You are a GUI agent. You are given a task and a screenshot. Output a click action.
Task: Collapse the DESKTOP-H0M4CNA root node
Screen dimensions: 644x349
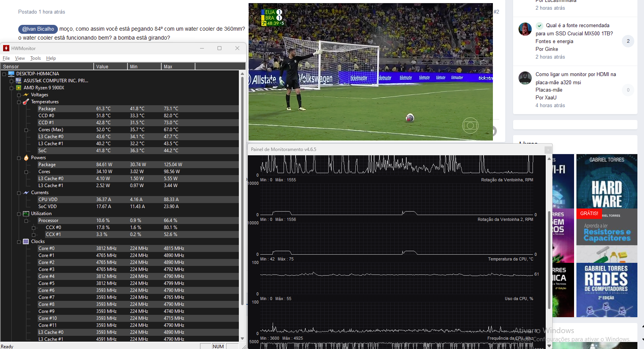click(4, 74)
